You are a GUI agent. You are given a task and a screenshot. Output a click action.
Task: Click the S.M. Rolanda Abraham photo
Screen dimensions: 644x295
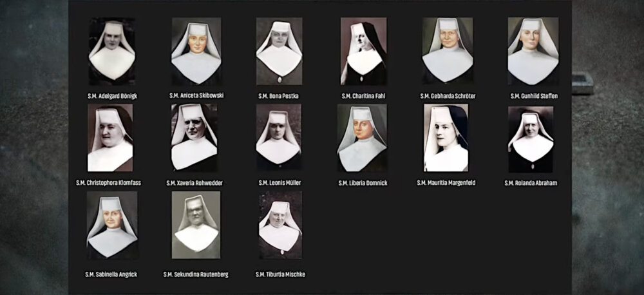[x=530, y=139]
